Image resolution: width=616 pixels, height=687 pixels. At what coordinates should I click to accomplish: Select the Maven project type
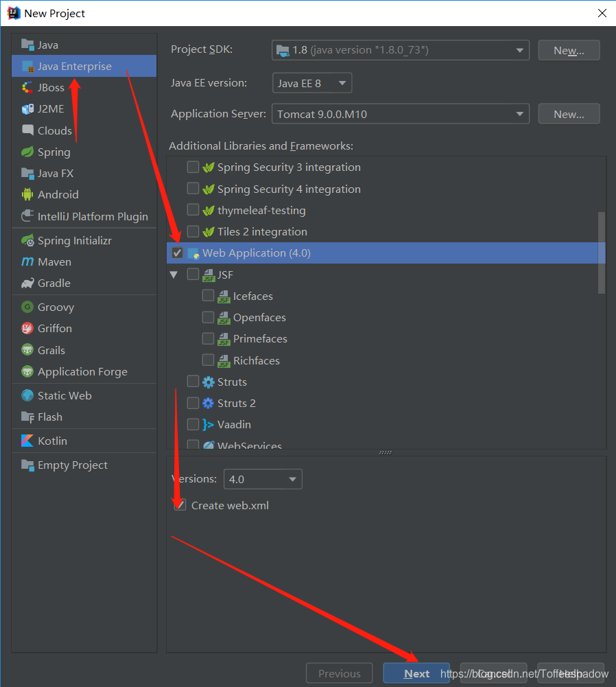(84, 261)
